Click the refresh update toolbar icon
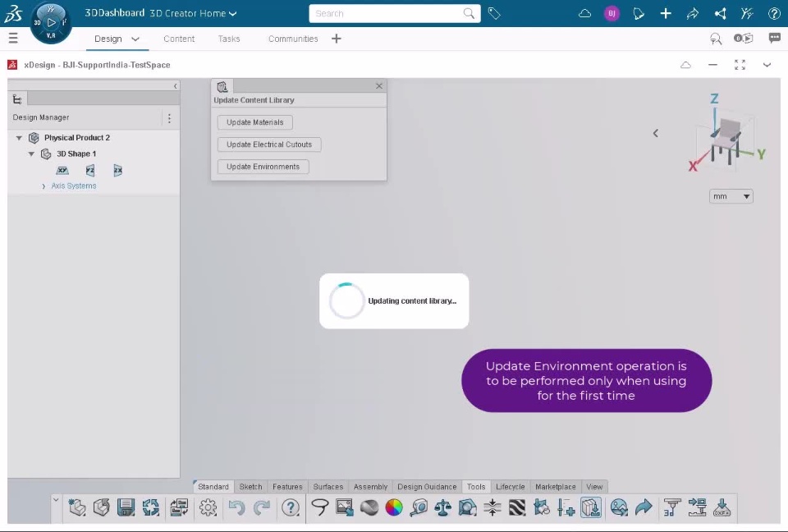This screenshot has width=788, height=532. (150, 507)
